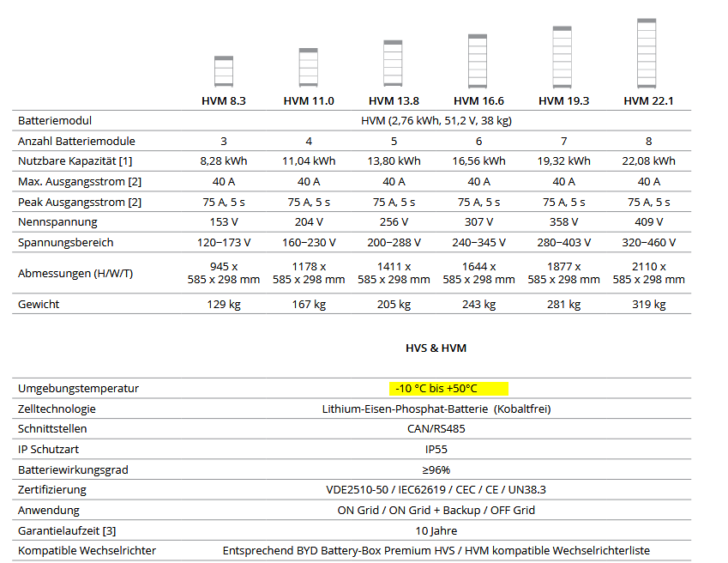Click the application value ON Grid / ON Grid + Backup
728x563 pixels.
click(436, 510)
